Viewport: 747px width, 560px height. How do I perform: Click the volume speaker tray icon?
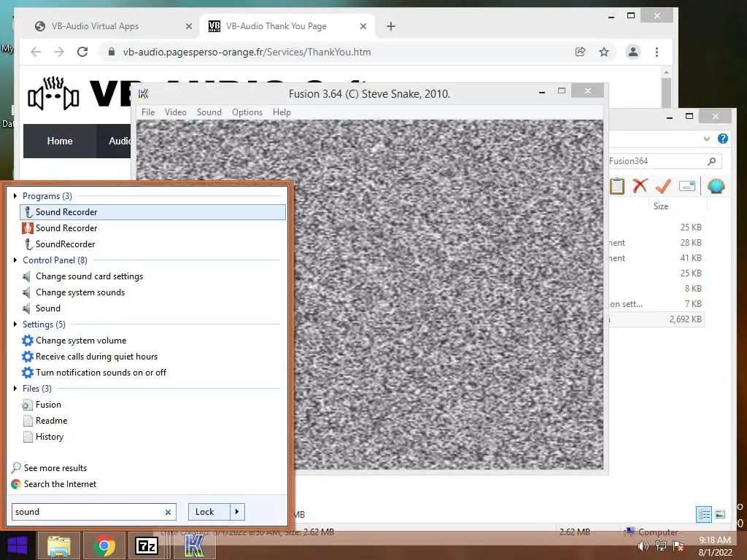coord(643,547)
